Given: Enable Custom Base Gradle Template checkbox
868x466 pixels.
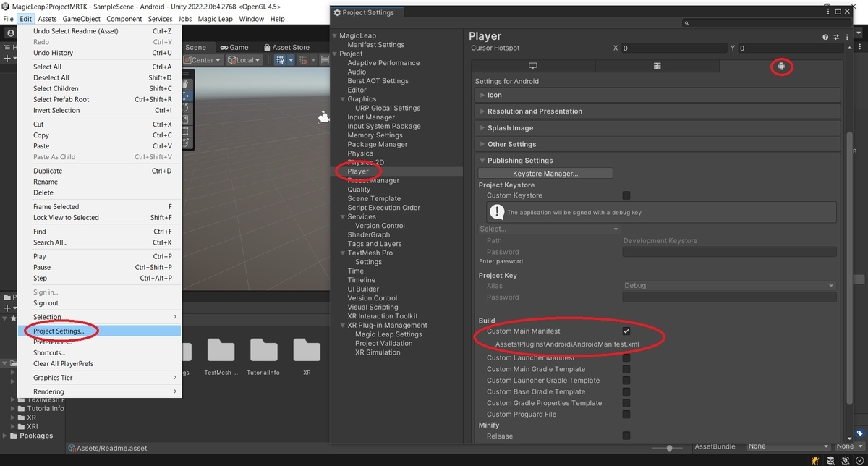Looking at the screenshot, I should pyautogui.click(x=626, y=391).
